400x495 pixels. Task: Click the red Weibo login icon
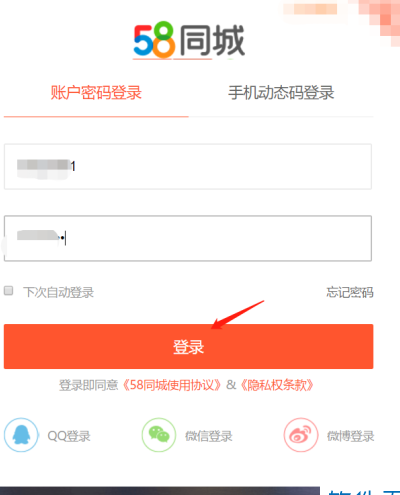[x=301, y=435]
